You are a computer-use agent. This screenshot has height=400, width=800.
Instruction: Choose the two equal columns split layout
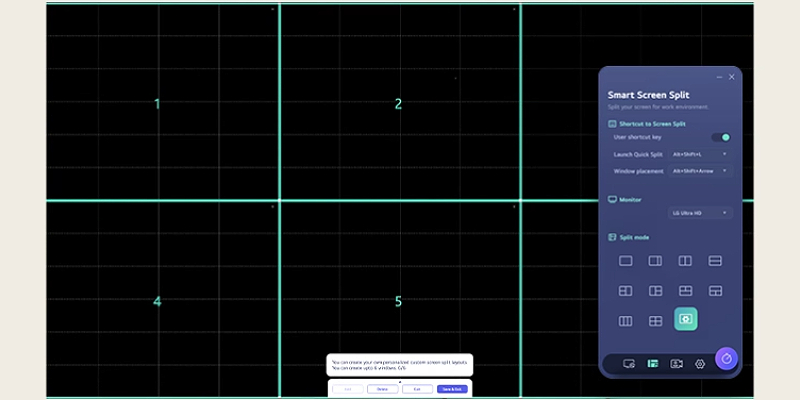pyautogui.click(x=685, y=261)
